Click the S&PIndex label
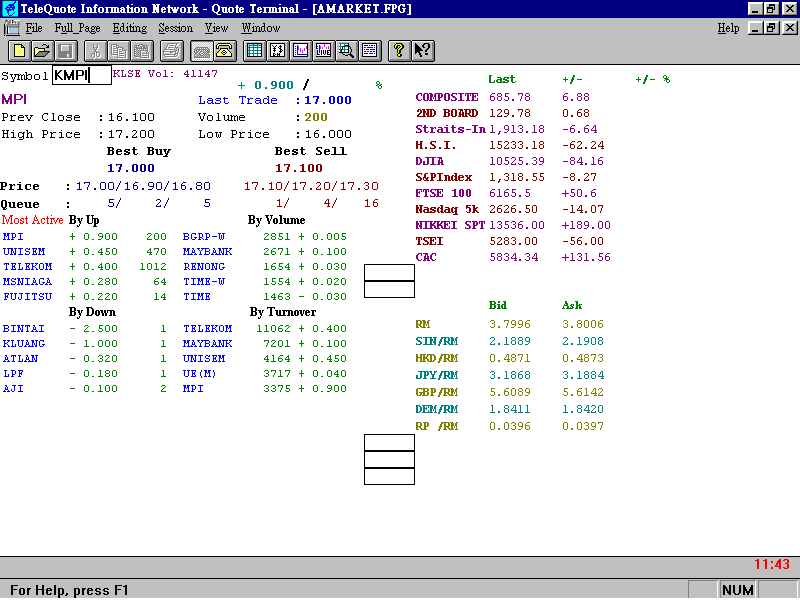 444,177
